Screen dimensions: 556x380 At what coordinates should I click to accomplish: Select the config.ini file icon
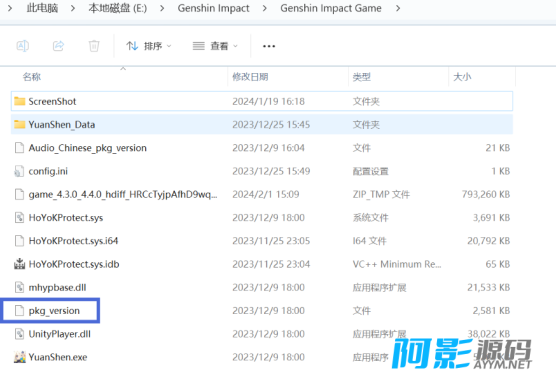(20, 171)
